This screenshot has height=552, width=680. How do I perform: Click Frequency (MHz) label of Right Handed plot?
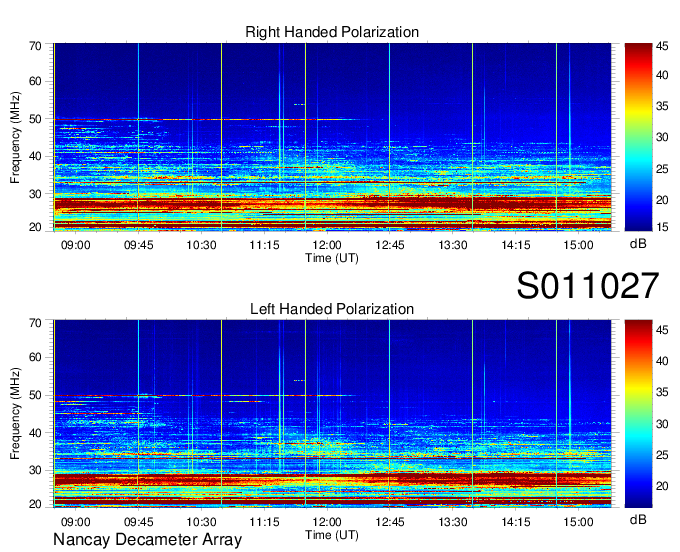pyautogui.click(x=15, y=137)
